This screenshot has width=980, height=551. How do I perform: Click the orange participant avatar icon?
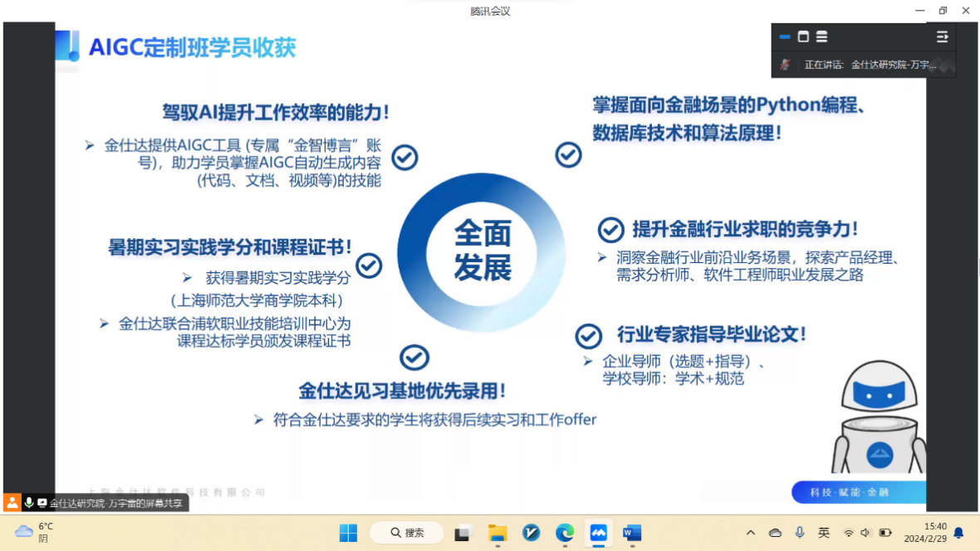[12, 503]
